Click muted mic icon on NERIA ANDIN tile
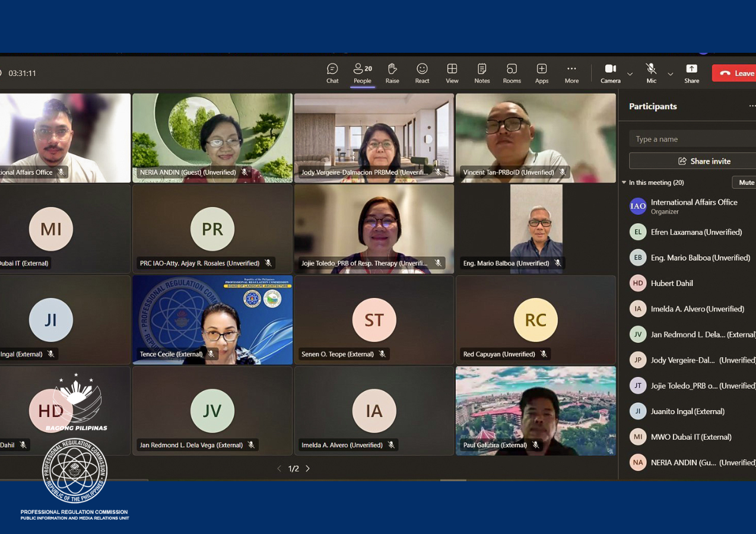The width and height of the screenshot is (756, 534). [x=244, y=173]
